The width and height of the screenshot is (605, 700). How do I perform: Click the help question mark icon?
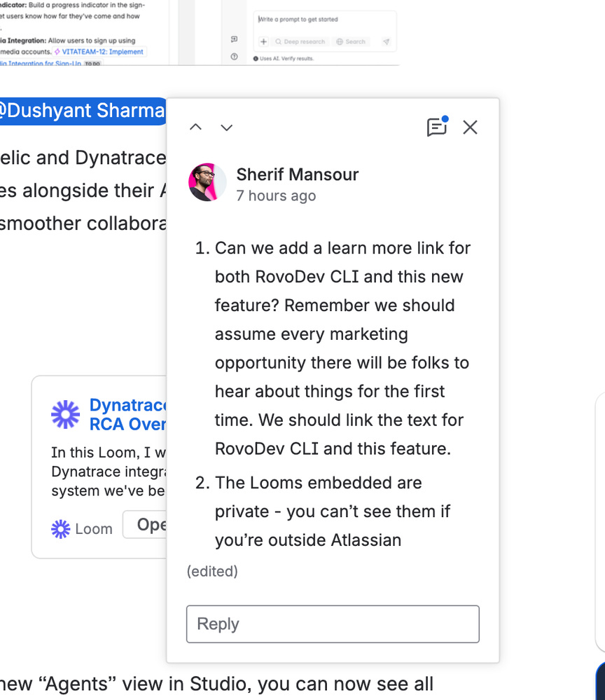(x=235, y=57)
